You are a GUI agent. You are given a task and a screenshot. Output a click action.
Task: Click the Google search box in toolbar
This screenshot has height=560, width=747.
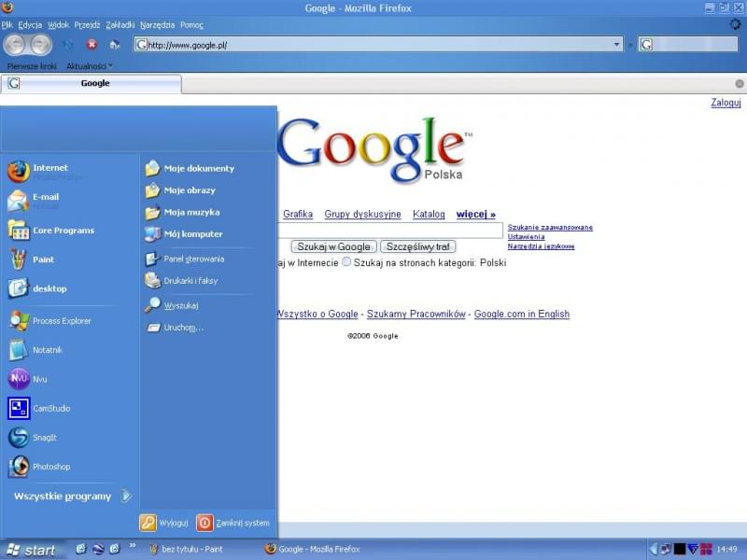688,45
